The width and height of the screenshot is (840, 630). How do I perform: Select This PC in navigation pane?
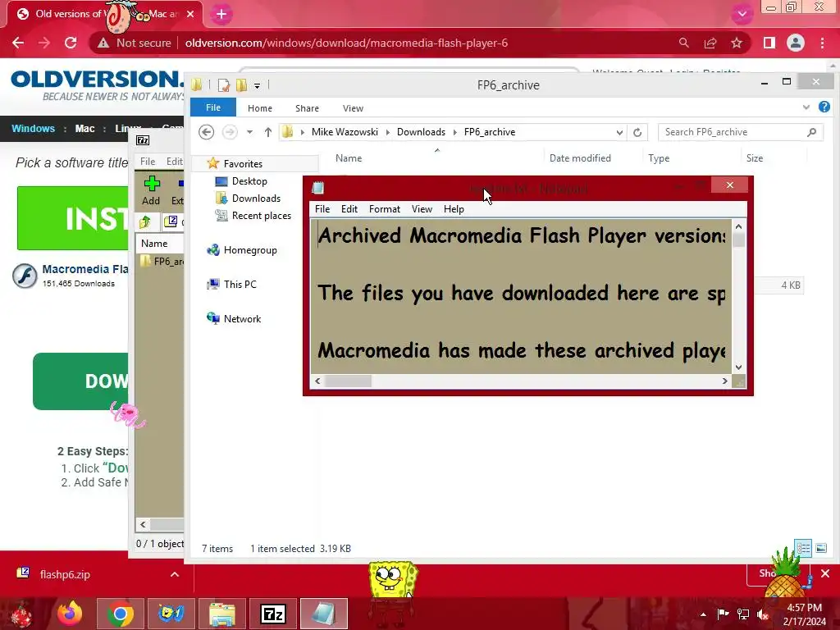(240, 285)
